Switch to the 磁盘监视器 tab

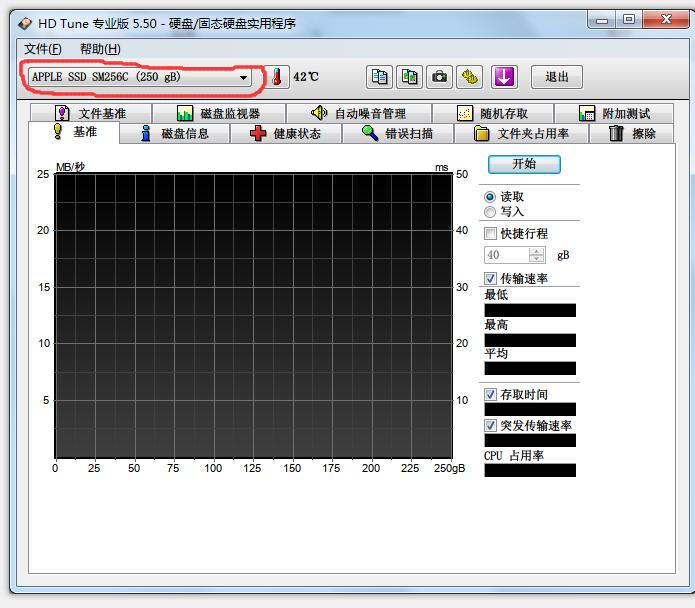point(218,113)
